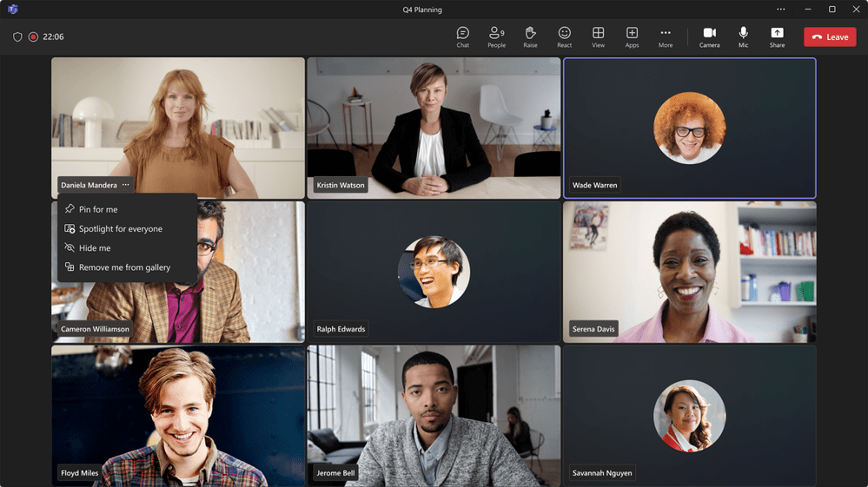868x487 pixels.
Task: Leave the meeting
Action: pyautogui.click(x=830, y=37)
